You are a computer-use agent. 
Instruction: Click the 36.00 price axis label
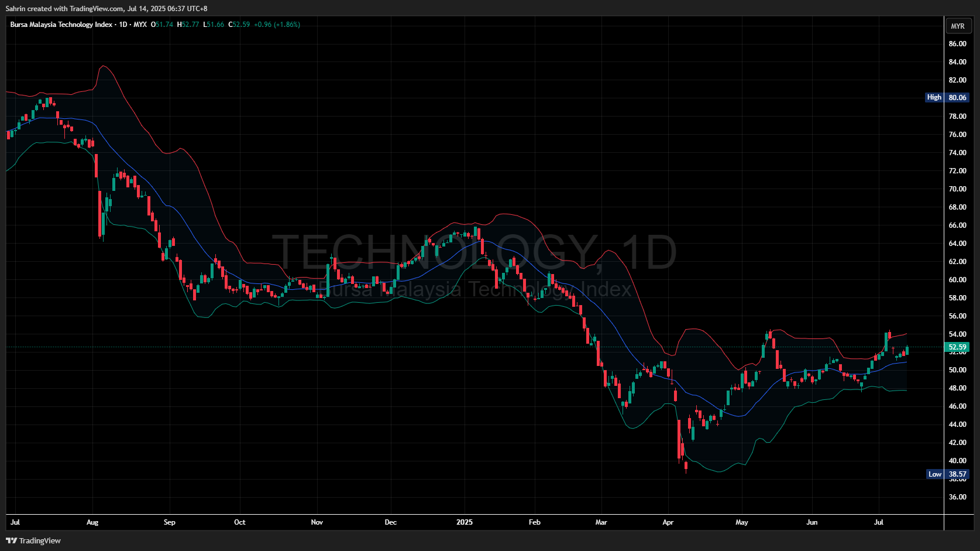point(957,497)
